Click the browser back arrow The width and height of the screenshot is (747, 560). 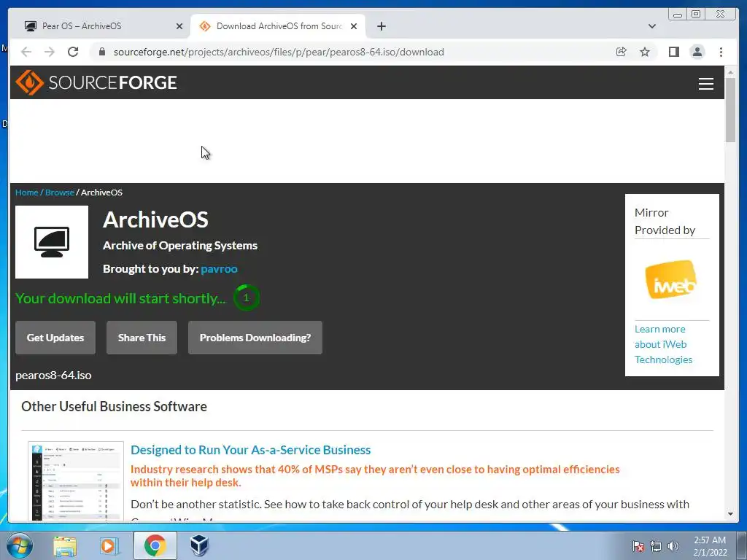click(26, 52)
